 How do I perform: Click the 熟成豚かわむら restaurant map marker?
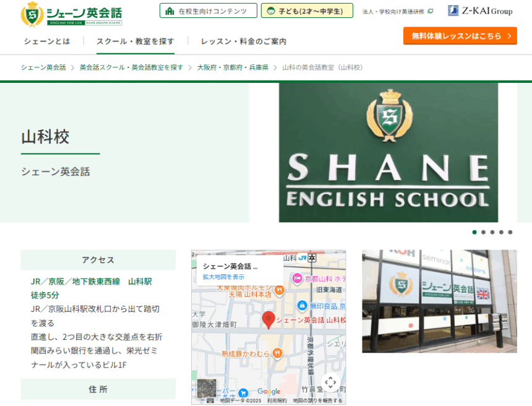coord(278,353)
